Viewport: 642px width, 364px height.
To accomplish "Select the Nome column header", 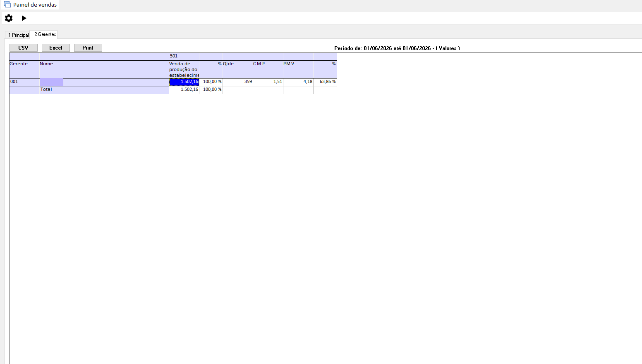I will coord(104,69).
